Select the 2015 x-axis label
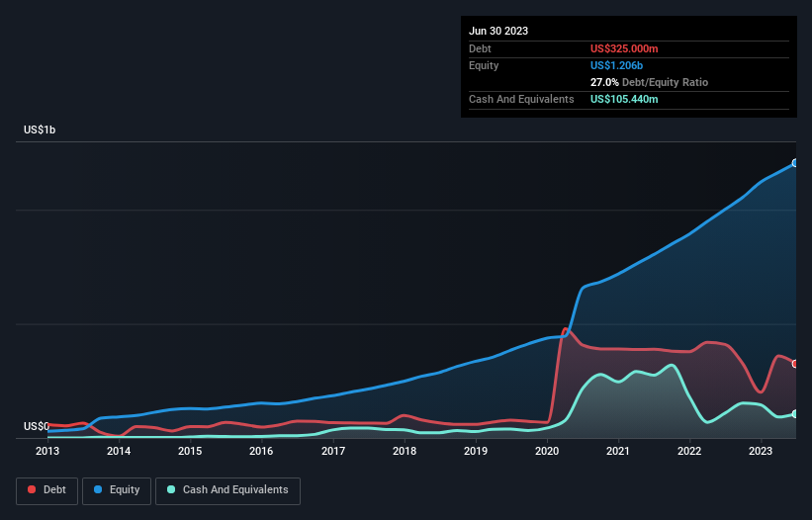Viewport: 812px width, 520px height. [x=190, y=451]
